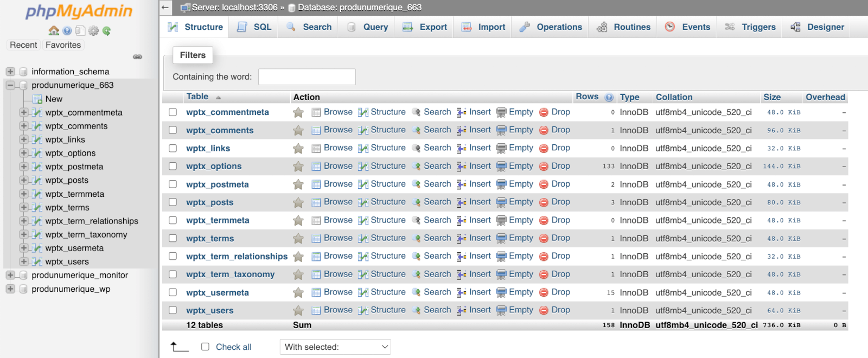Check the wptx_links table checkbox
Screen dimensions: 868x358
(173, 148)
